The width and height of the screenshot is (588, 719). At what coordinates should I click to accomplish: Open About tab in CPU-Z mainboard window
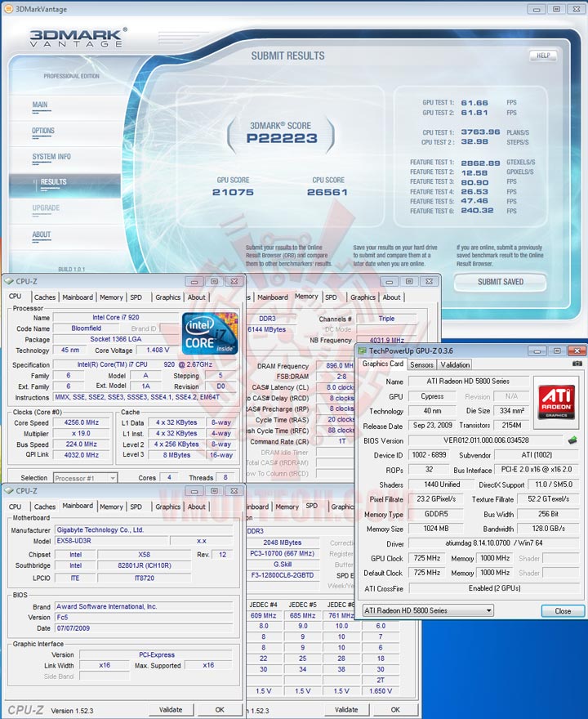(197, 507)
